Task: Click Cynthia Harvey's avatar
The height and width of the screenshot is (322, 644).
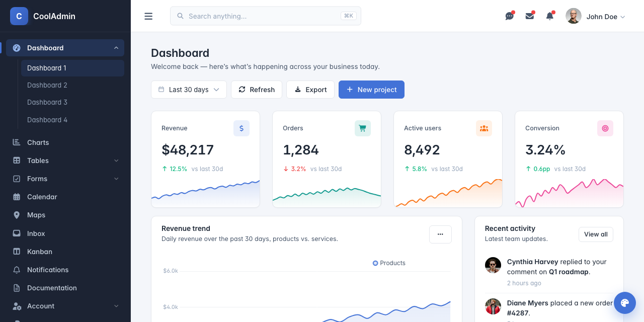Action: [x=493, y=265]
